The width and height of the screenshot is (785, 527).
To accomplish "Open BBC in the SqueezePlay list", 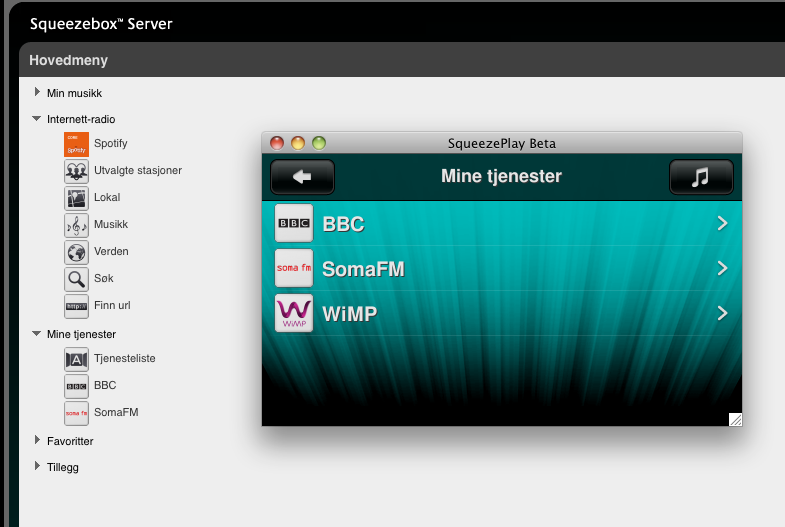I will 500,224.
